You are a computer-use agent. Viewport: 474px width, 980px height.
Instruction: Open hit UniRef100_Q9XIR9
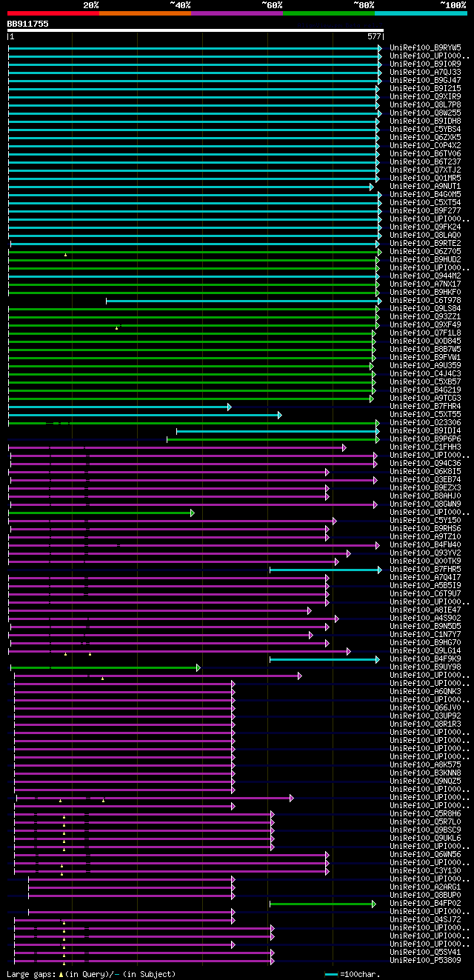[x=425, y=96]
